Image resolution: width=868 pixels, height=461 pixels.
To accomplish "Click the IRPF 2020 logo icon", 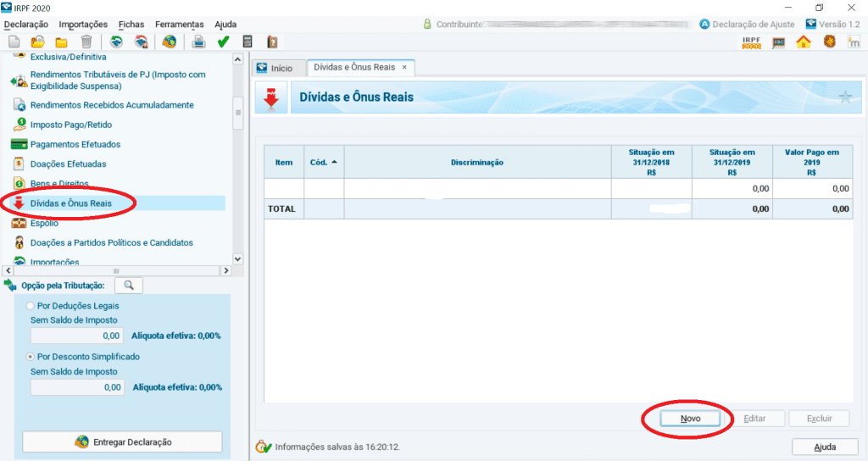I will coord(752,42).
